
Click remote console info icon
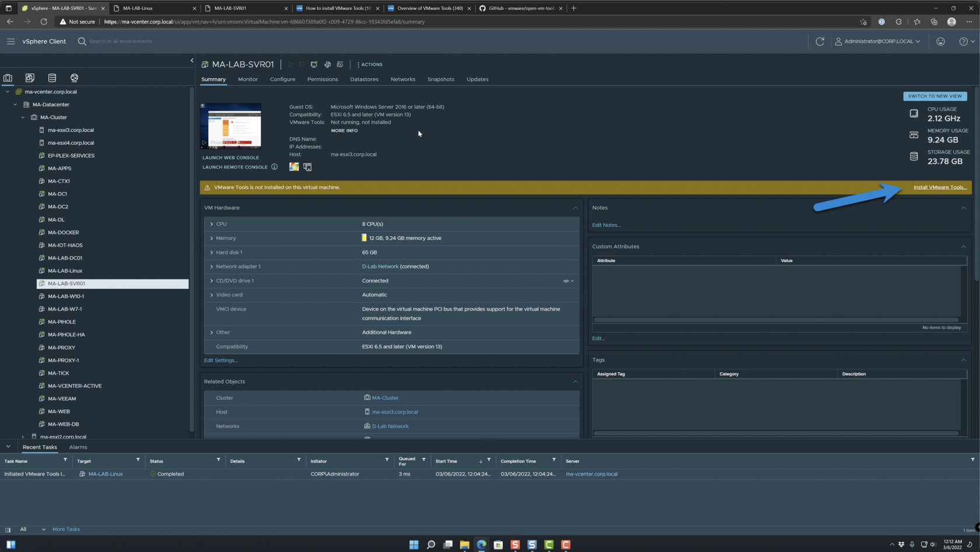(274, 167)
